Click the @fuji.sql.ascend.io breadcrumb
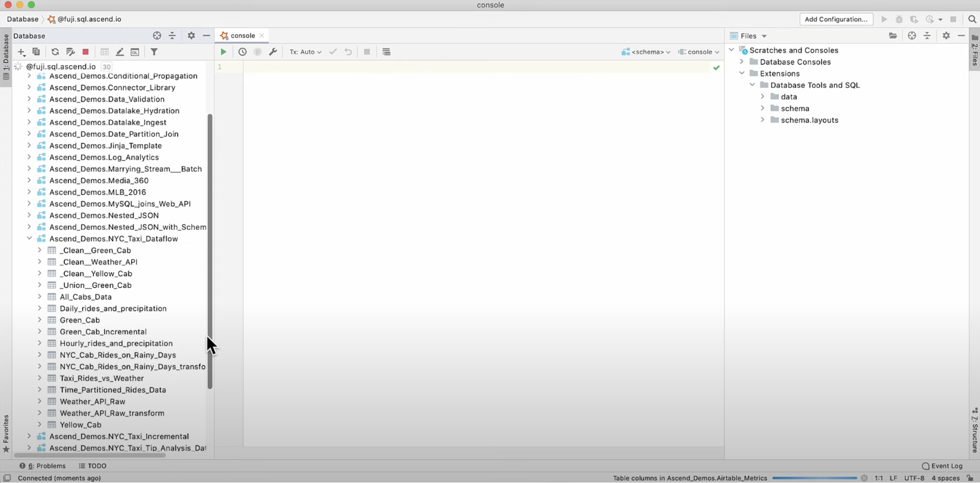Image resolution: width=980 pixels, height=483 pixels. point(84,19)
